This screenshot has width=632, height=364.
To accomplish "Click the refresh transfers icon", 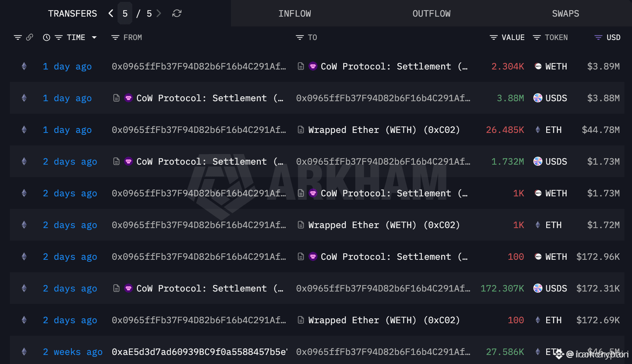I will 177,14.
